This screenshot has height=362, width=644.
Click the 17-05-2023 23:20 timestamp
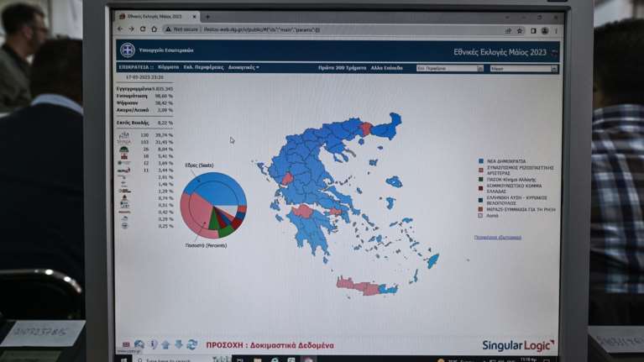click(144, 77)
